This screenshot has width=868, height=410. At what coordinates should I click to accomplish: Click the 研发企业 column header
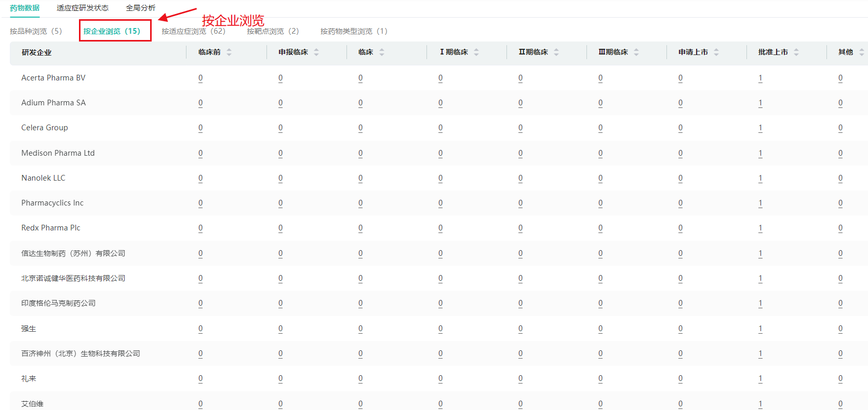click(37, 52)
